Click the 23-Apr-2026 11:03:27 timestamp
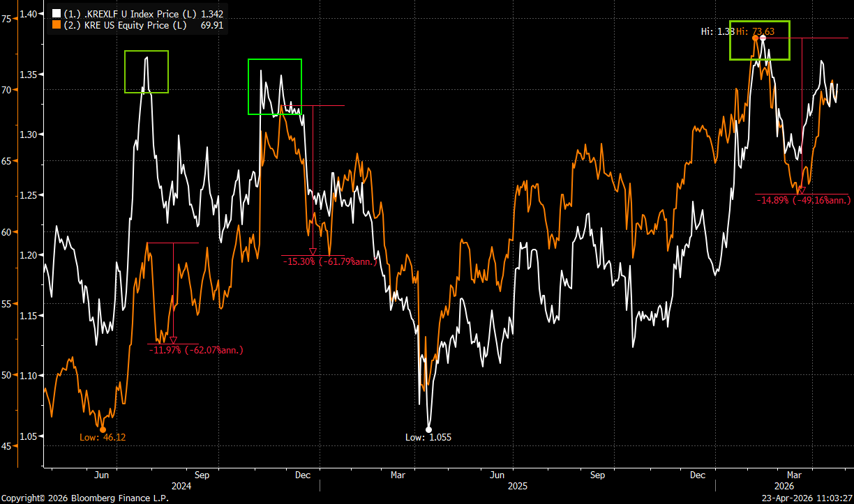Viewport: 854px width, 504px height. tap(806, 498)
